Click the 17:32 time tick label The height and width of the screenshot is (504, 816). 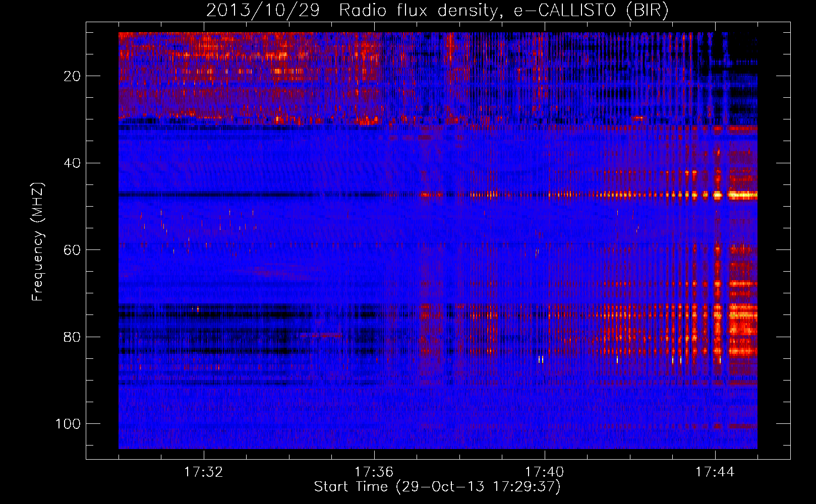pyautogui.click(x=204, y=472)
